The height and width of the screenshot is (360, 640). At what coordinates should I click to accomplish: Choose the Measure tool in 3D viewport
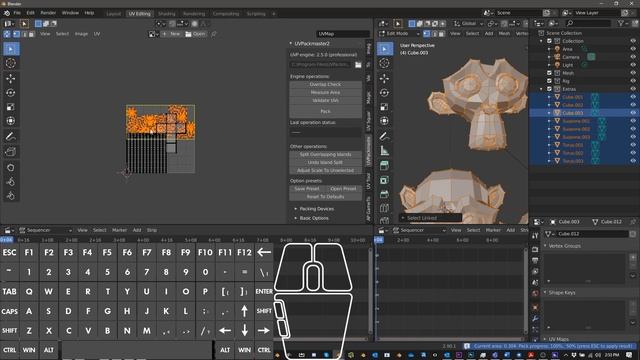pos(384,151)
